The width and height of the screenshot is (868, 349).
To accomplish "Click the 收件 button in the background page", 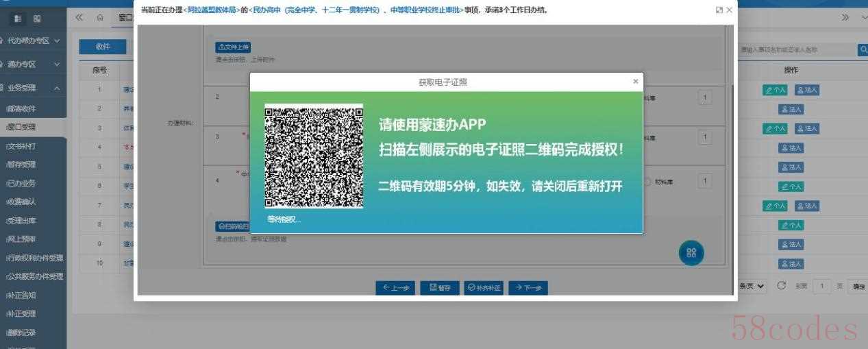I will click(103, 47).
